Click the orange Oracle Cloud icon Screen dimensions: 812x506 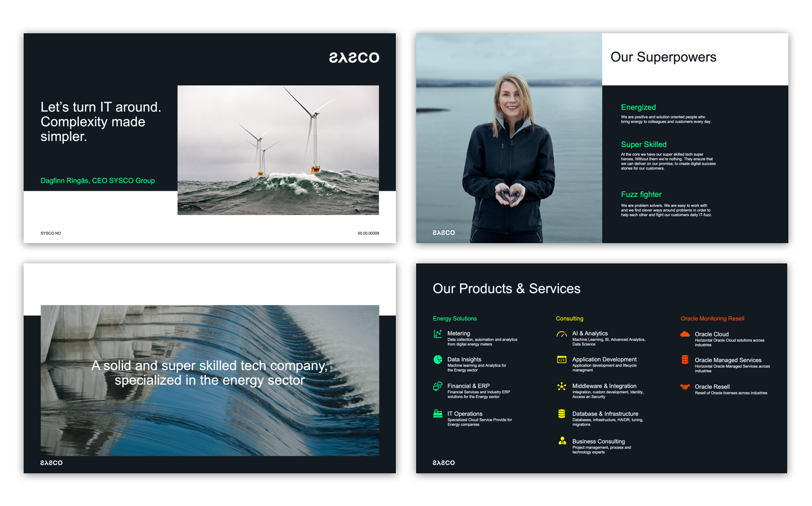click(x=685, y=334)
